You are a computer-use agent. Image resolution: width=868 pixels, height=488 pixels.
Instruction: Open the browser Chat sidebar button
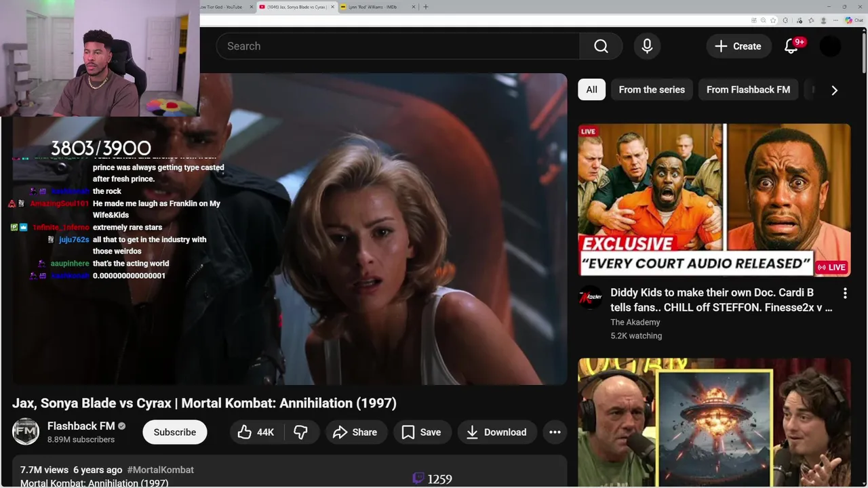tap(854, 20)
